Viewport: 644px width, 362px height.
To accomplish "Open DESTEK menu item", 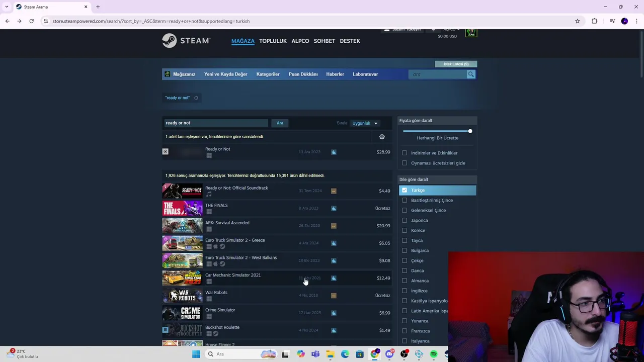I will click(350, 41).
